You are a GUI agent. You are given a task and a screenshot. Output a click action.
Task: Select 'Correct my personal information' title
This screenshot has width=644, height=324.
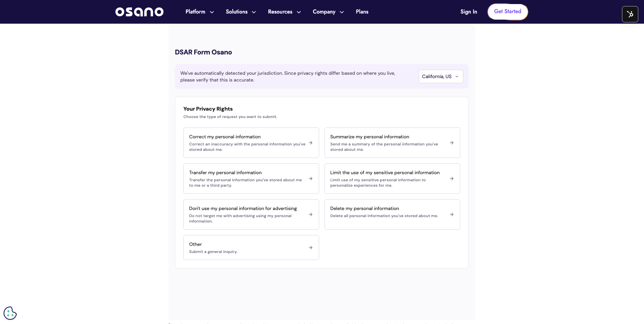tap(225, 137)
